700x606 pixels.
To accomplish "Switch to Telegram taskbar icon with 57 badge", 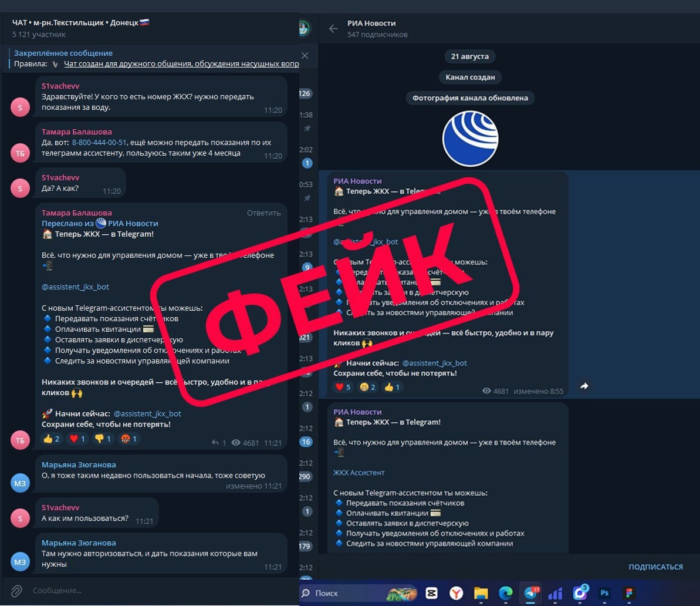I will 531,592.
